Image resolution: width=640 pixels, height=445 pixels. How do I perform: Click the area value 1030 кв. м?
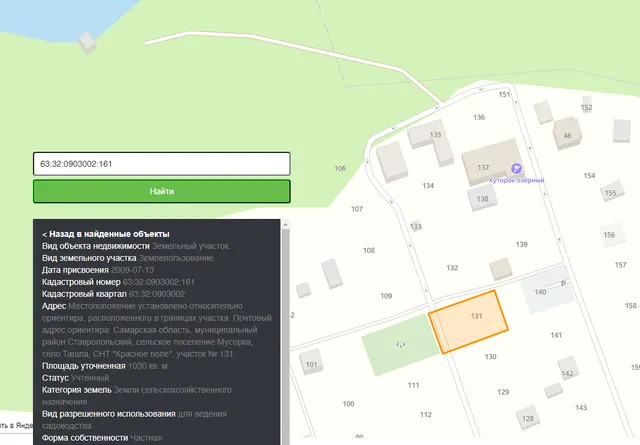point(147,366)
